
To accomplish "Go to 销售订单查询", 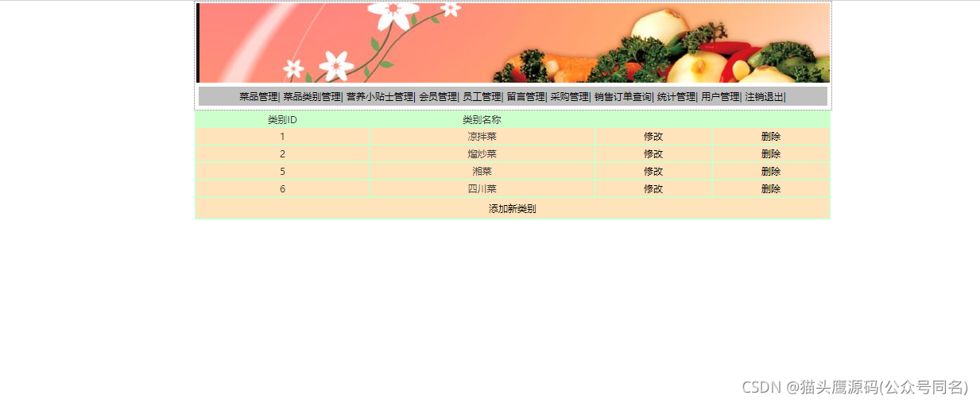I will coord(622,97).
